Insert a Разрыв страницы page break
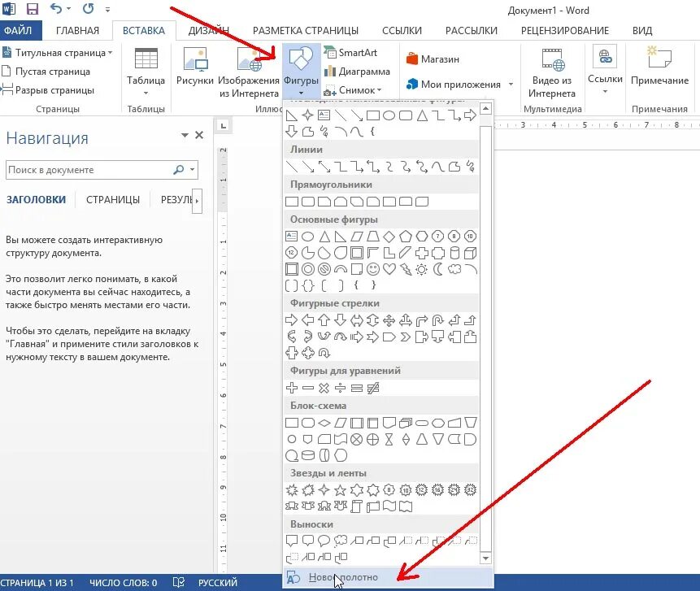Screen dimensions: 700x591 (48, 90)
